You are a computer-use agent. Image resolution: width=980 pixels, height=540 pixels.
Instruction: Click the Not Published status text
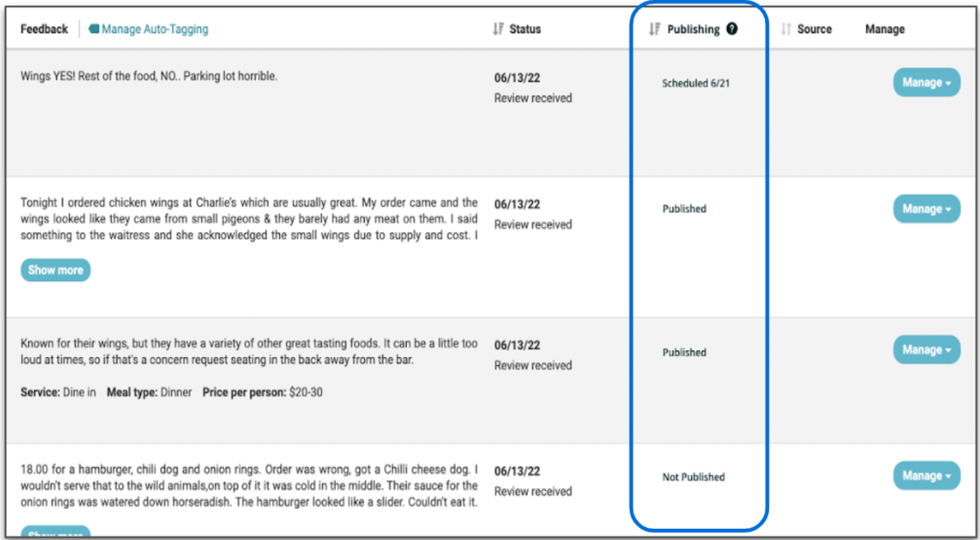pos(693,477)
